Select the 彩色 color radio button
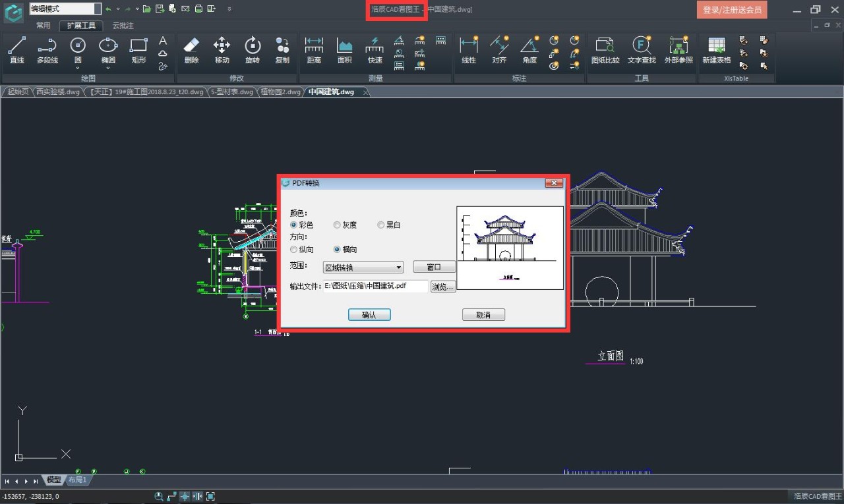 [x=293, y=225]
